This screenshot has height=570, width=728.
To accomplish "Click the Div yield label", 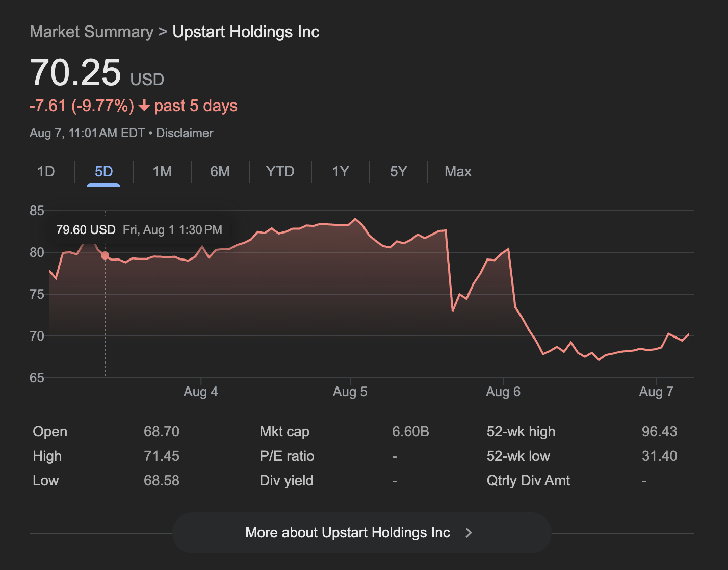I will tap(287, 481).
